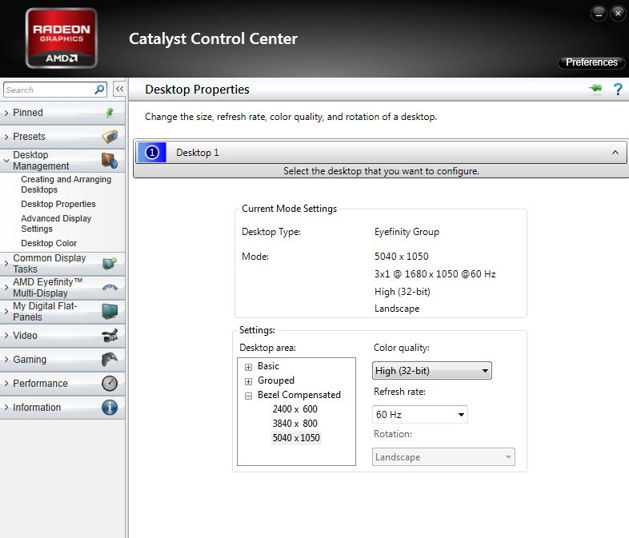Screen dimensions: 629x538
Task: Expand the Video section
Action: click(x=63, y=335)
